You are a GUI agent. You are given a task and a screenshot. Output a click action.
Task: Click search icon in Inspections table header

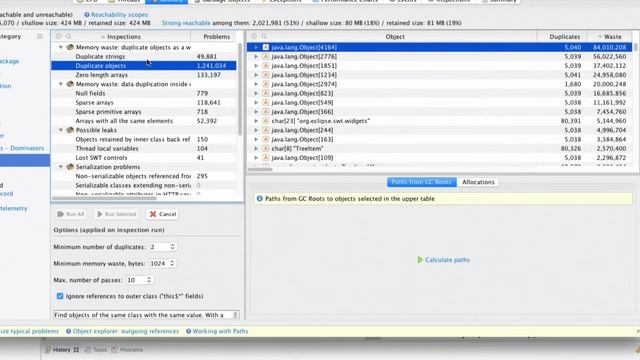pyautogui.click(x=69, y=37)
